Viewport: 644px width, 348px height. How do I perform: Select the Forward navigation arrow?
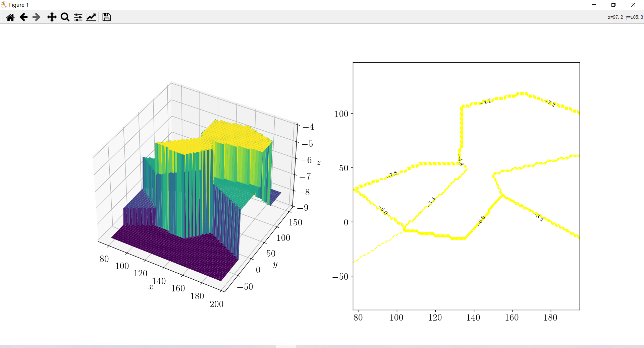36,17
